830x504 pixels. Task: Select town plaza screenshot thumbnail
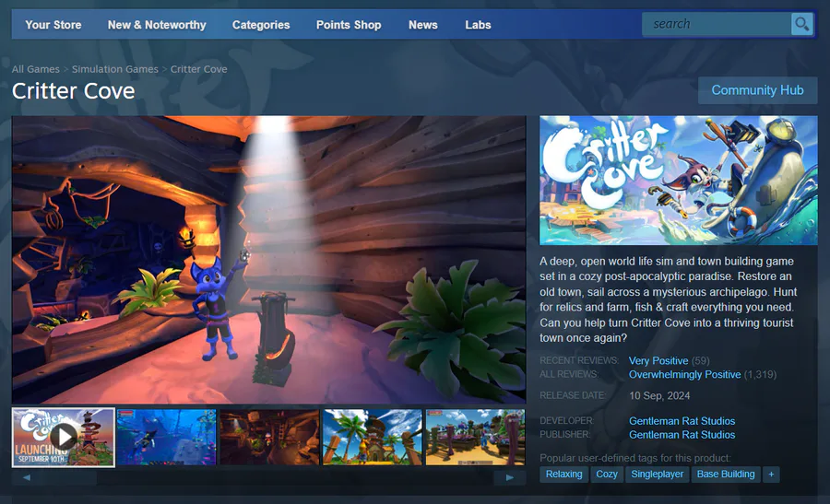tap(475, 438)
